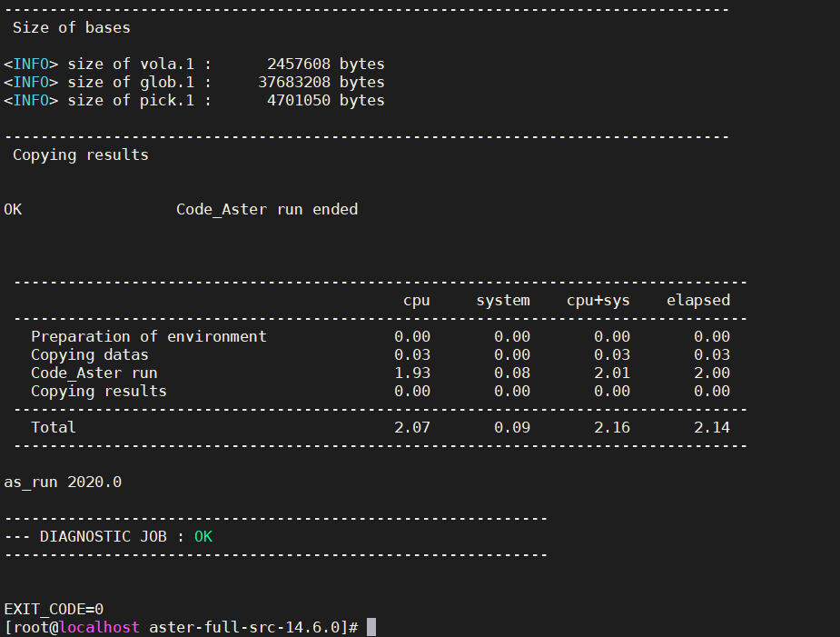The height and width of the screenshot is (637, 840).
Task: Click the 'Size of bases' heading
Action: click(x=71, y=27)
